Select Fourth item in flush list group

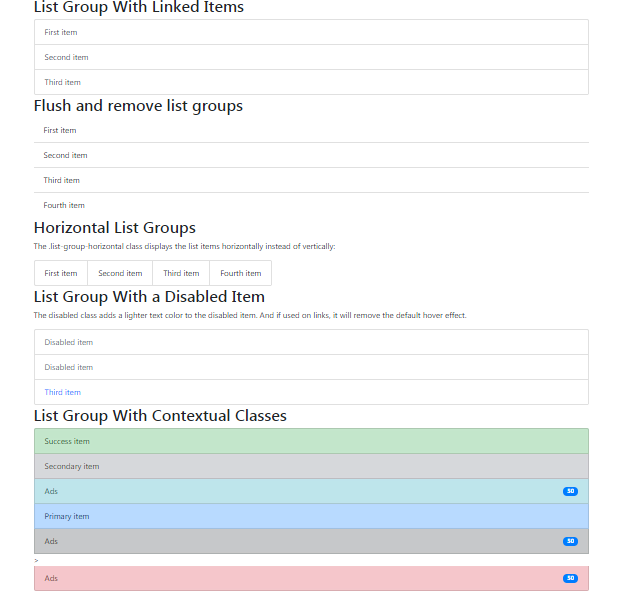coord(311,205)
